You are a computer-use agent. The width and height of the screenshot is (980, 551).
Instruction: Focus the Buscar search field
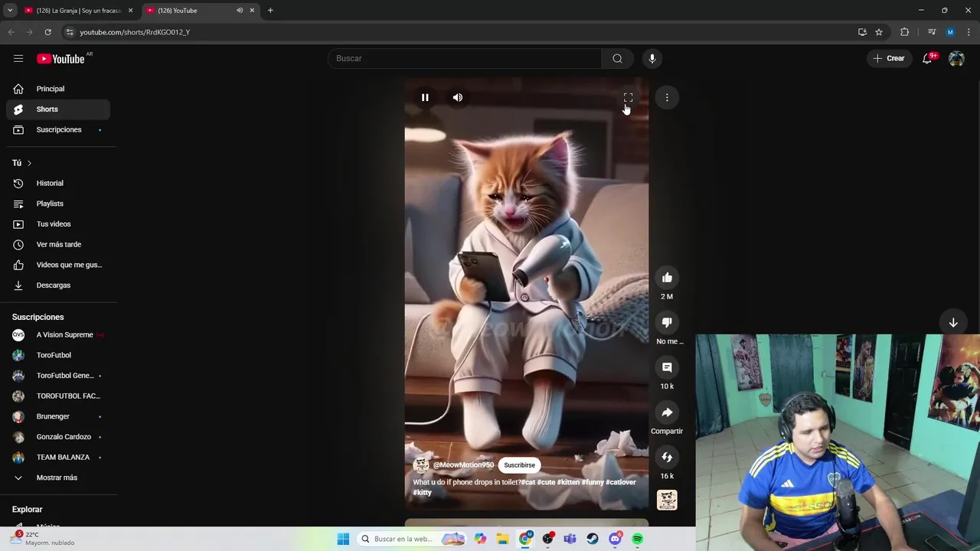click(465, 58)
